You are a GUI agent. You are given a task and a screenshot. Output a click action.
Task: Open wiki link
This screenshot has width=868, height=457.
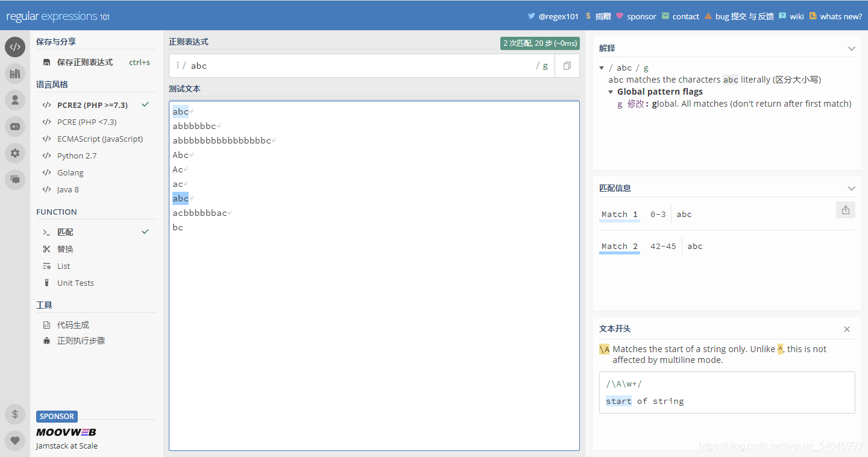797,16
